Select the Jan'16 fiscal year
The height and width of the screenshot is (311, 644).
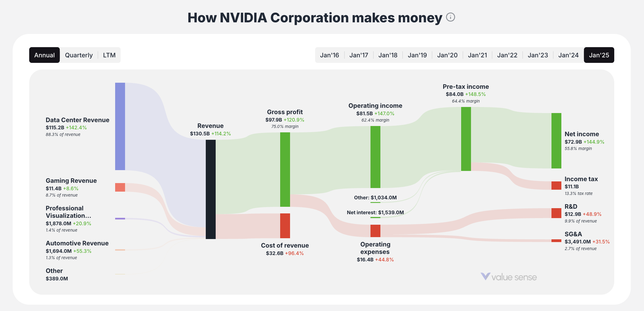point(329,55)
